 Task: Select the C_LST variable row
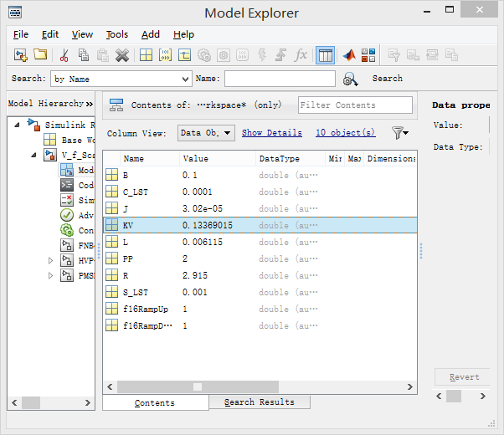(260, 192)
